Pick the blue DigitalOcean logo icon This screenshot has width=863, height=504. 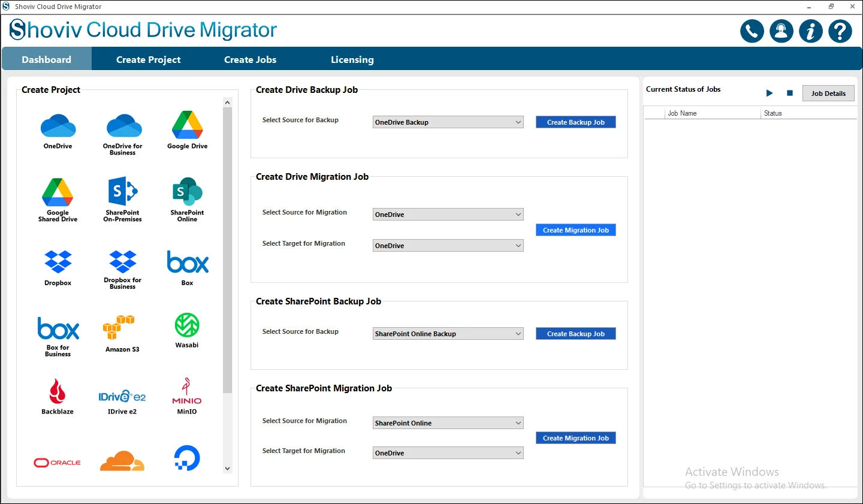pos(187,458)
